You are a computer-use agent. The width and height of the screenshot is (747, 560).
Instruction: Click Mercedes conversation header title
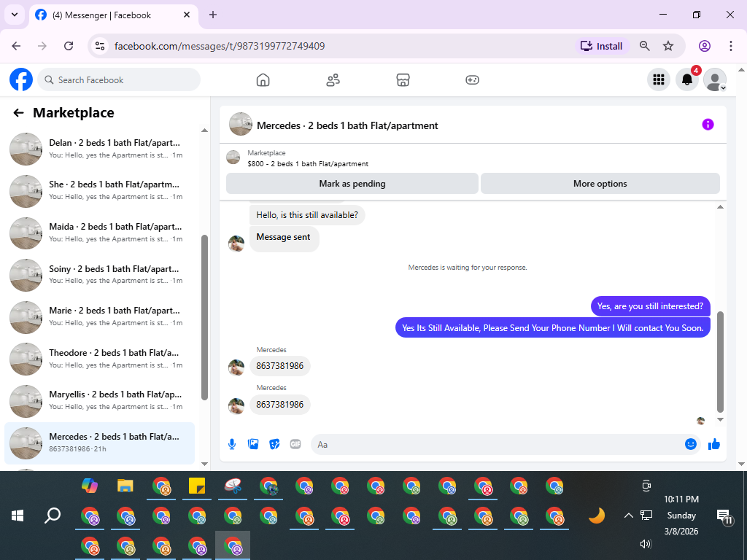pyautogui.click(x=347, y=125)
